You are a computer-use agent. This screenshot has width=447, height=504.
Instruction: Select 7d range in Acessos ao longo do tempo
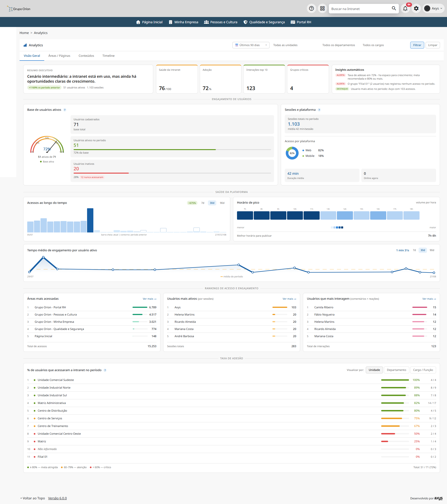pos(203,203)
